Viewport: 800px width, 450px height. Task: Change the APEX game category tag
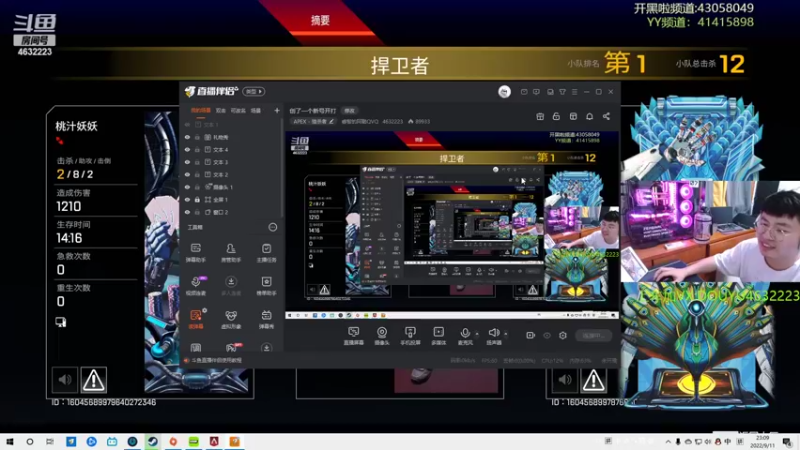[x=314, y=121]
